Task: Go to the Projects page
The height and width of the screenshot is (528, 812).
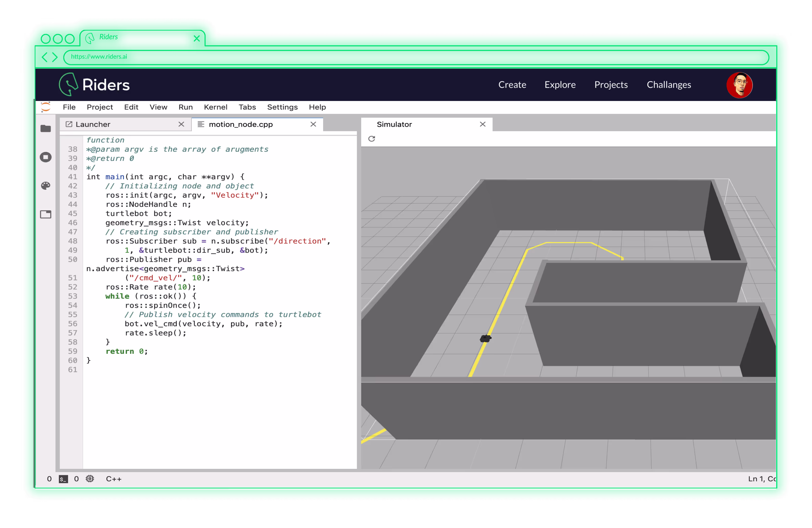Action: click(x=611, y=85)
